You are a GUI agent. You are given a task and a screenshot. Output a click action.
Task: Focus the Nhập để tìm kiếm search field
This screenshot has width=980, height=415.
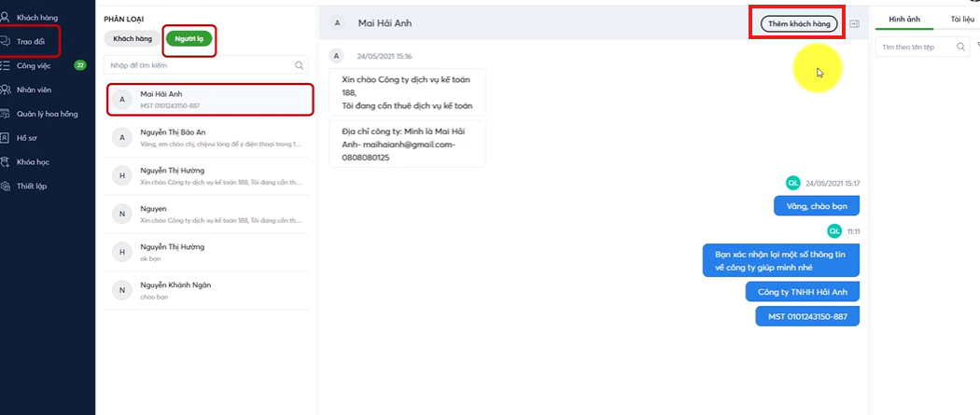tap(200, 66)
